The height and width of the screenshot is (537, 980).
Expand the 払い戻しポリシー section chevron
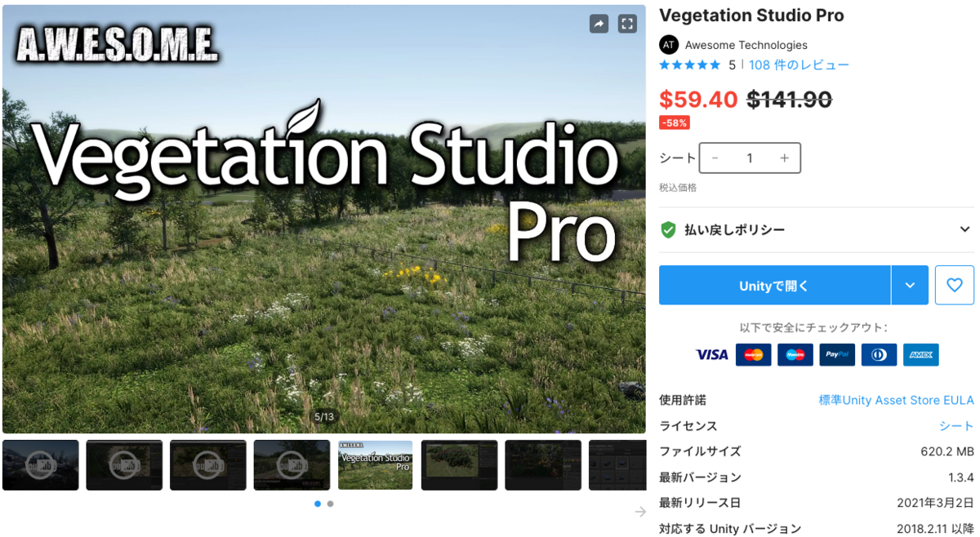965,229
